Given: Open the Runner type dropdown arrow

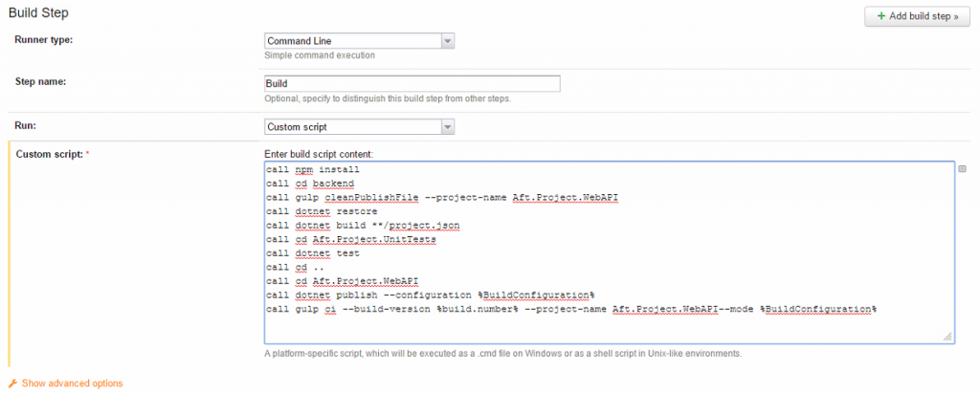Looking at the screenshot, I should click(447, 40).
